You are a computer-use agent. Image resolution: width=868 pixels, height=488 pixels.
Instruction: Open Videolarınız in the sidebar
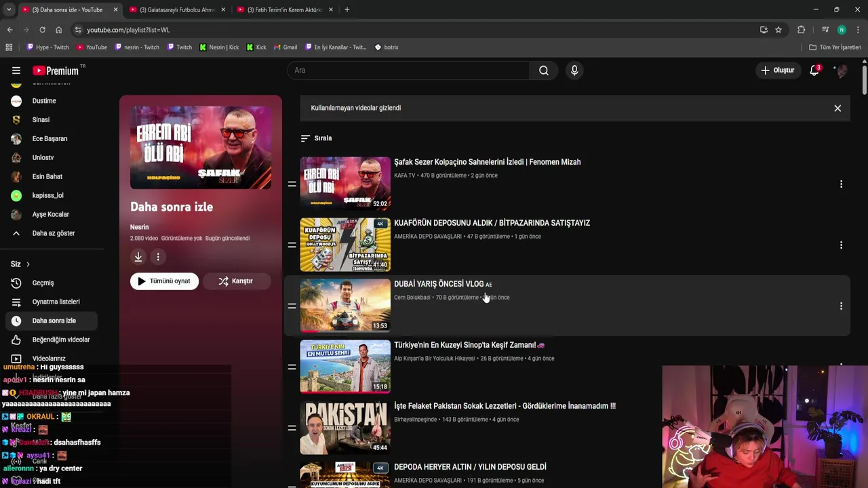(51, 359)
